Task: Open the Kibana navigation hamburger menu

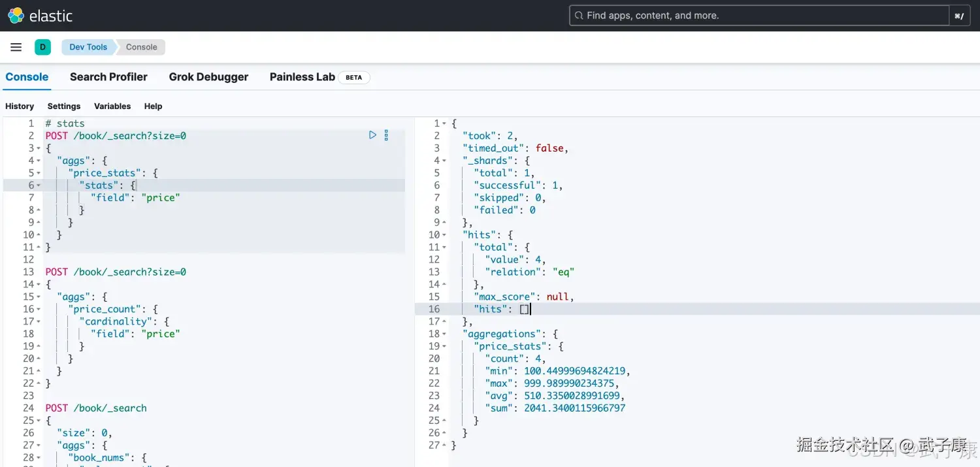Action: 16,46
